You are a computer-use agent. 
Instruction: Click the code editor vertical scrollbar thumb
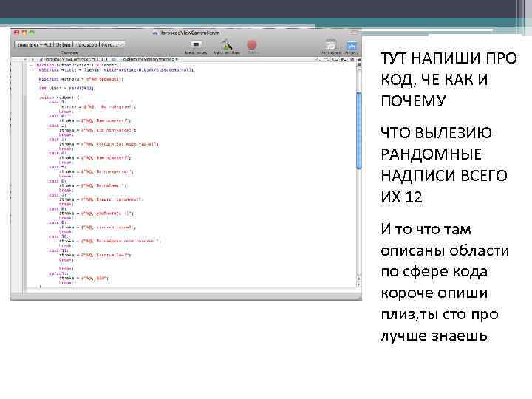pyautogui.click(x=359, y=130)
